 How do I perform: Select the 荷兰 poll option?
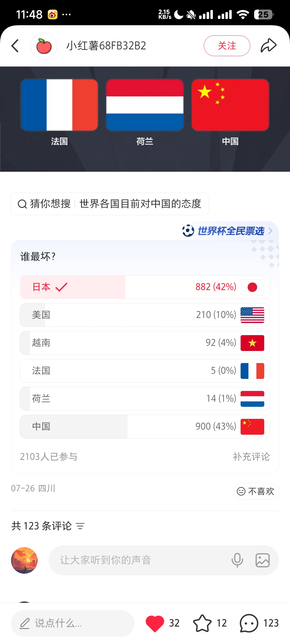click(145, 399)
